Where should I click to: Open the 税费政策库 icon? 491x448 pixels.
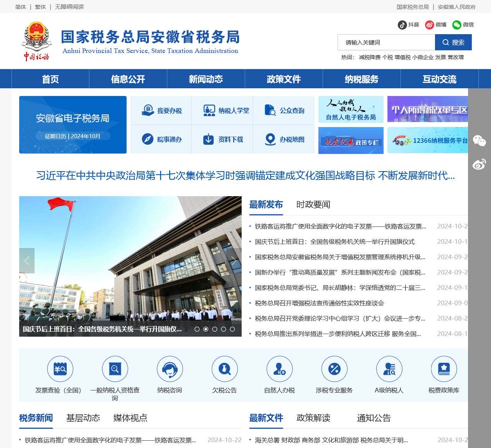click(x=444, y=369)
